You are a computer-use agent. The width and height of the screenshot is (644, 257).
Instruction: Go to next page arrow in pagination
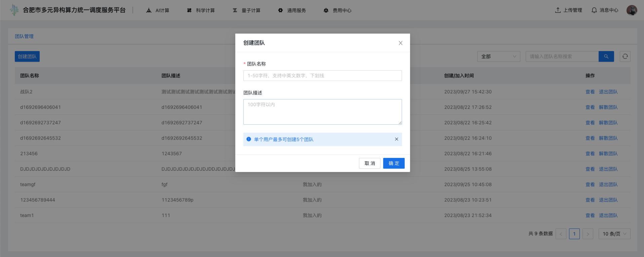[588, 234]
